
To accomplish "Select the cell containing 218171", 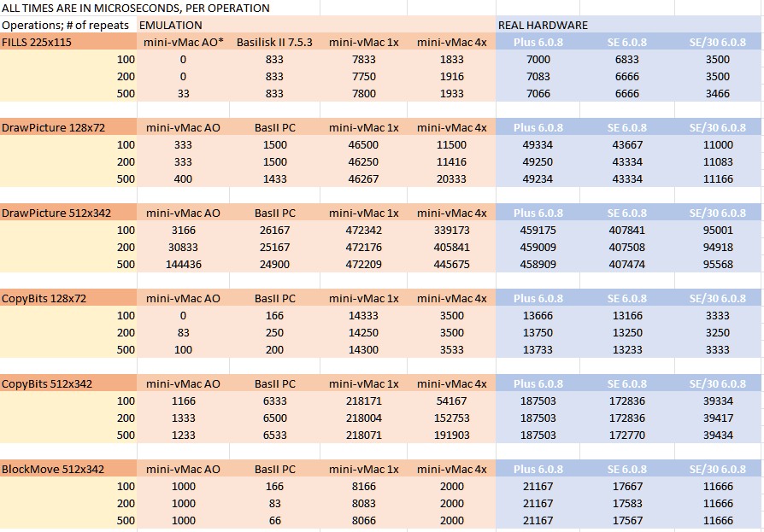I will [x=363, y=401].
